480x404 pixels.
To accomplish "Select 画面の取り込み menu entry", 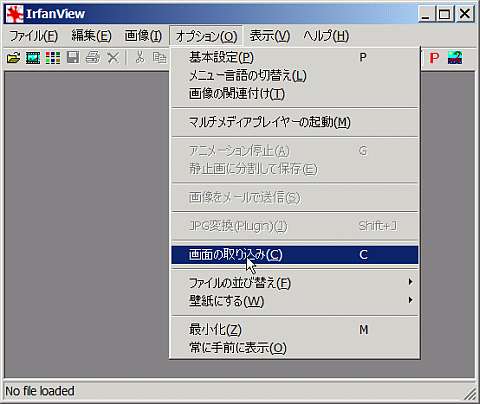I will coord(295,255).
